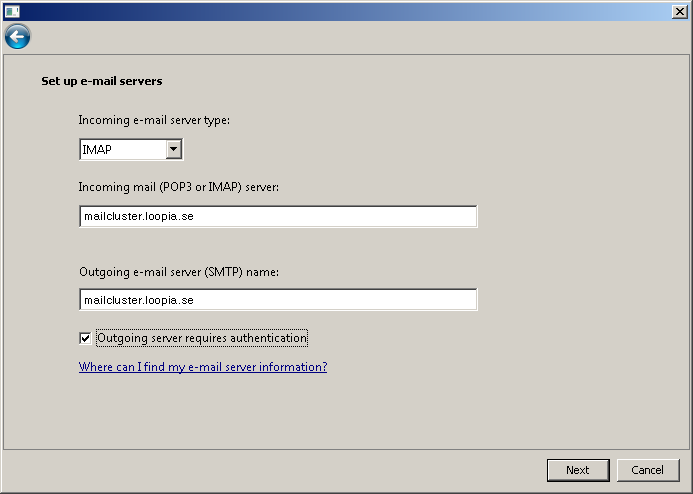
Task: Focus the incoming mail POP3 or IMAP server field
Action: click(278, 217)
